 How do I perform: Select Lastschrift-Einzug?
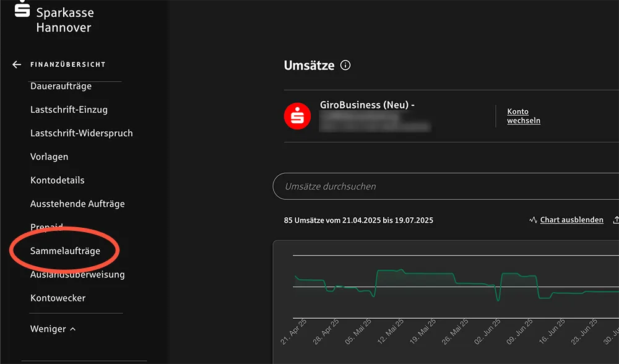(68, 109)
